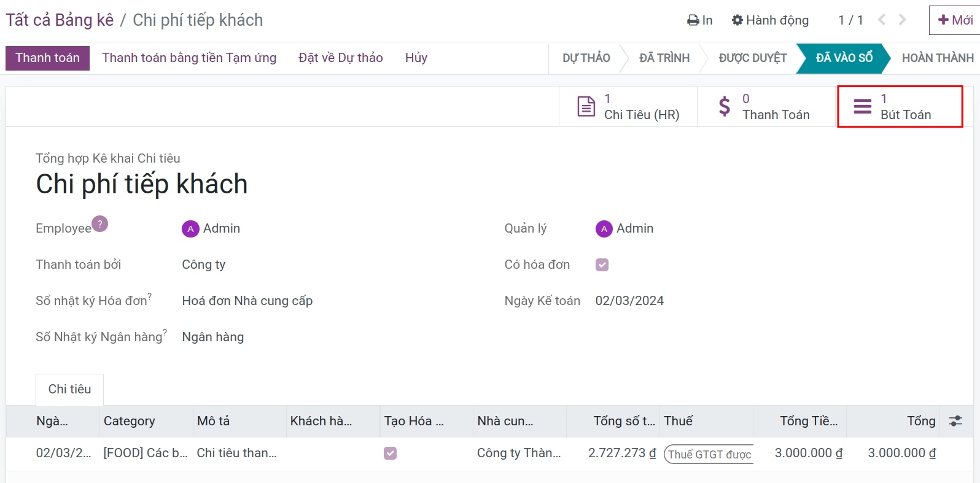980x483 pixels.
Task: Go to the previous record arrow
Action: tap(882, 20)
